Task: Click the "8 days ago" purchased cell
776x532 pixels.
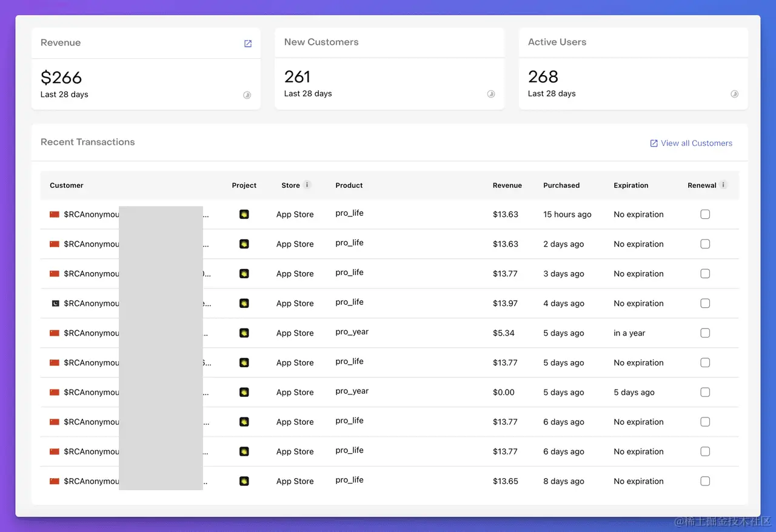Action: click(x=564, y=482)
